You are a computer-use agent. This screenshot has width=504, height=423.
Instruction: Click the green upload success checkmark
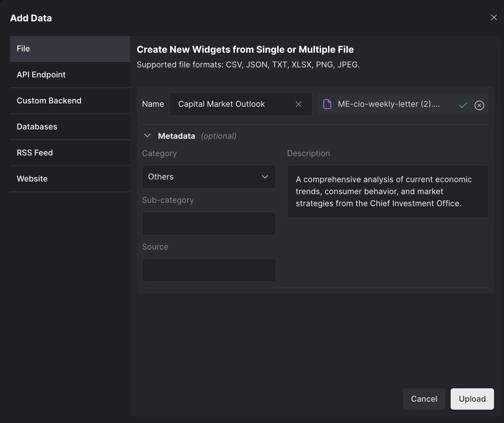(x=463, y=105)
